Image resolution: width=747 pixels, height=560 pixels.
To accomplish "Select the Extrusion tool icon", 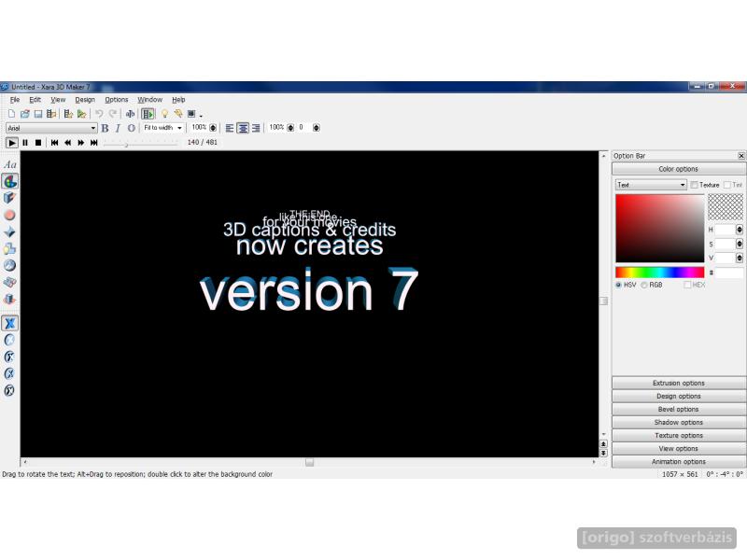I will (x=10, y=198).
